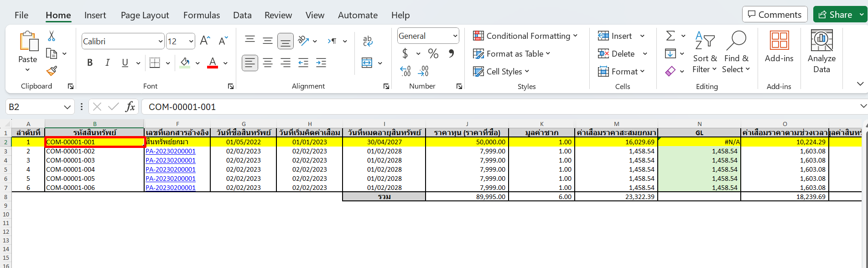Open the General number format dropdown
Viewport: 868px width, 268px height.
[455, 36]
